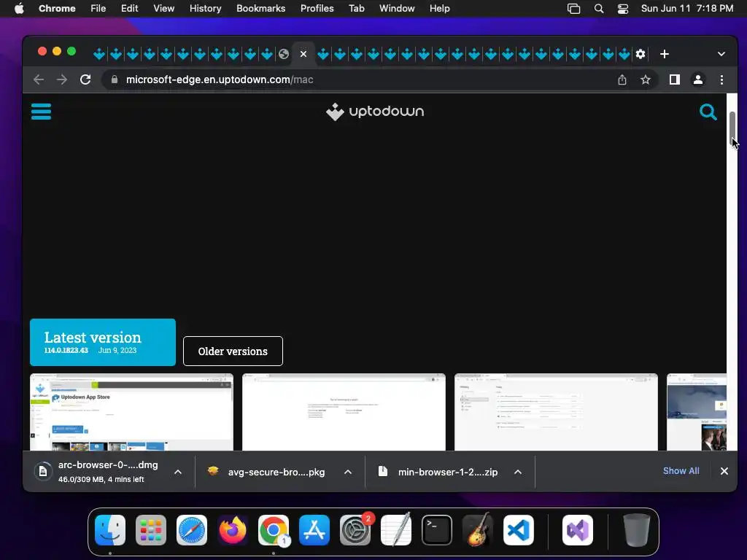Open Visual Studio from the Dock
The image size is (747, 560).
pyautogui.click(x=578, y=530)
